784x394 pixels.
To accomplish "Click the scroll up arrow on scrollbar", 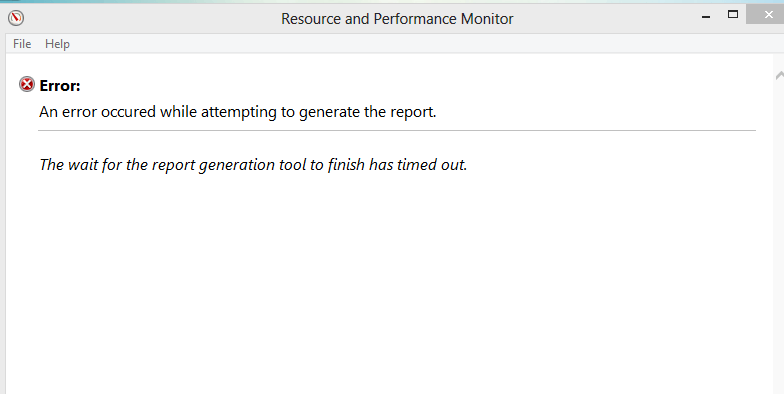I will [780, 76].
